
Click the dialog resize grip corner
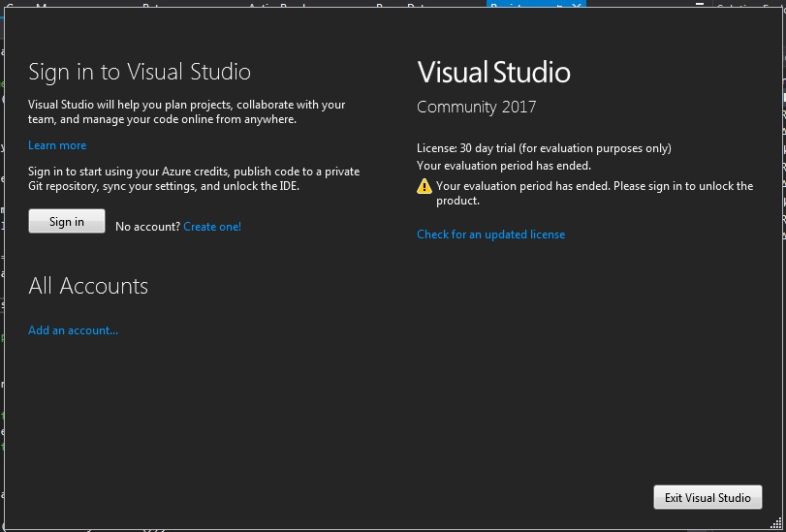coord(775,523)
